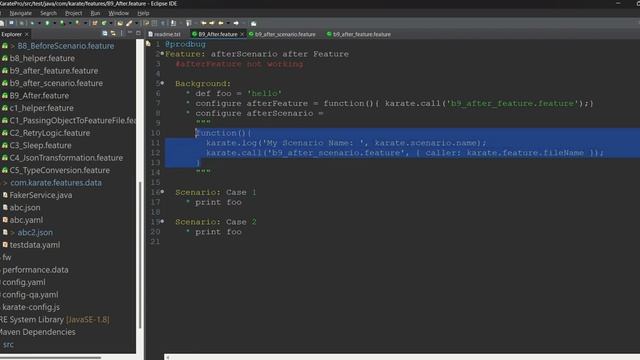Click the New Java Class icon

pyautogui.click(x=104, y=23)
